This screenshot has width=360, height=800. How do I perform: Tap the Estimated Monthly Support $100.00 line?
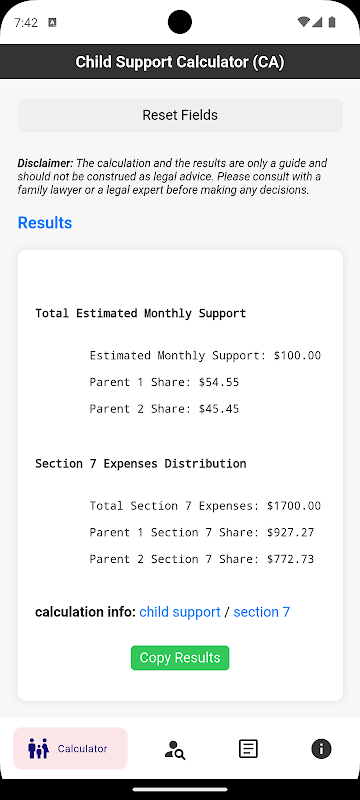coord(205,356)
